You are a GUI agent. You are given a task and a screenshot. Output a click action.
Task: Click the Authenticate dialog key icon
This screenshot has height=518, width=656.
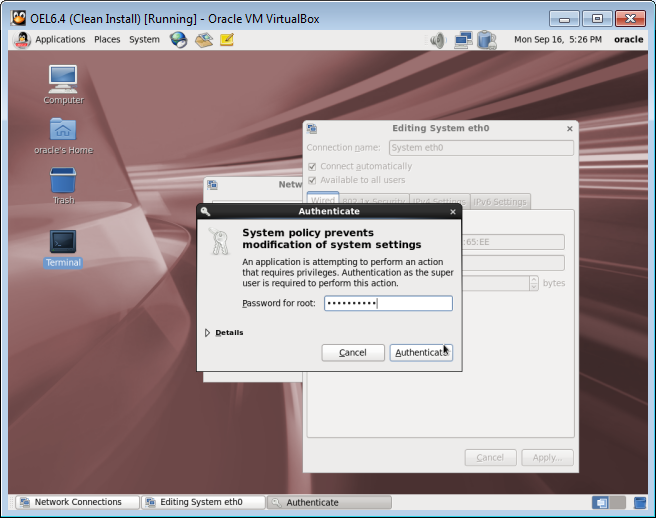click(x=205, y=211)
